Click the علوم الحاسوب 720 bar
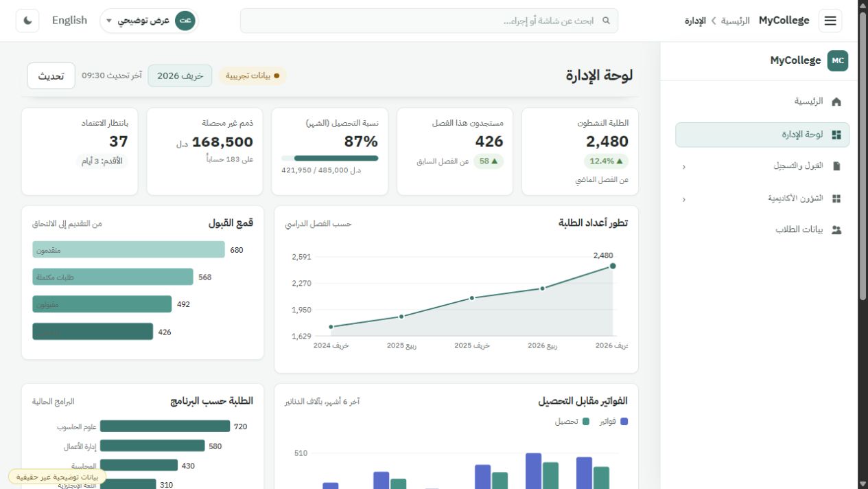 coord(164,427)
